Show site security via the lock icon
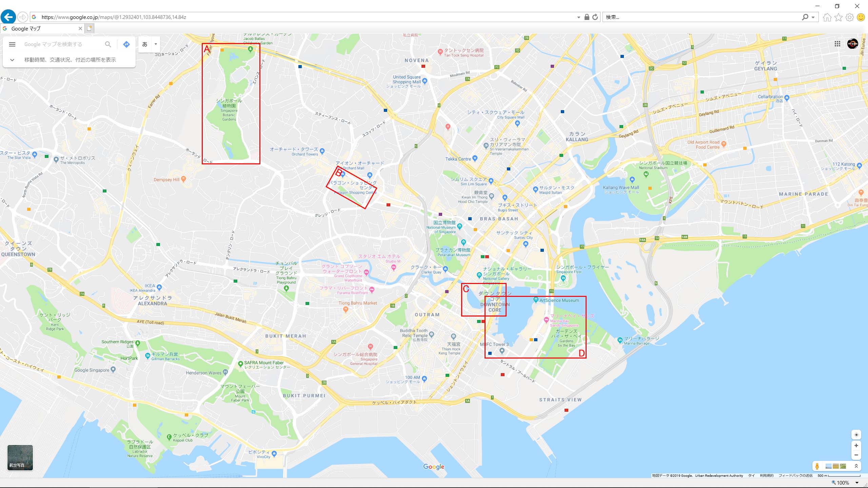 tap(587, 17)
